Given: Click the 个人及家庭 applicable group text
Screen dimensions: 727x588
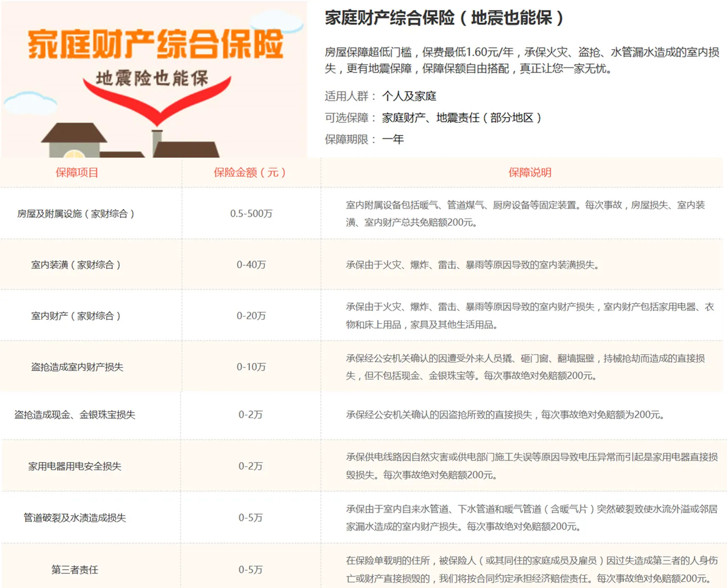Looking at the screenshot, I should point(409,96).
